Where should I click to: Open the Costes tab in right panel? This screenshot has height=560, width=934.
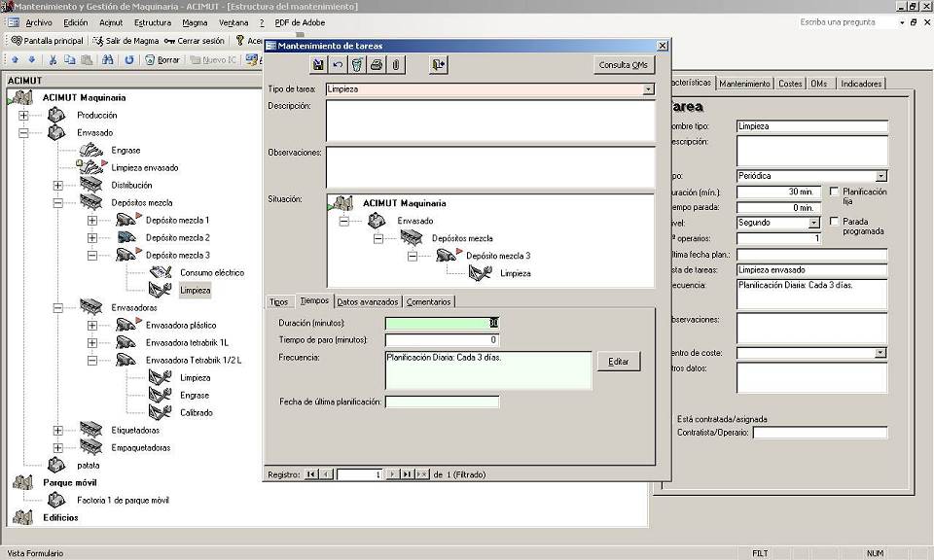point(790,84)
